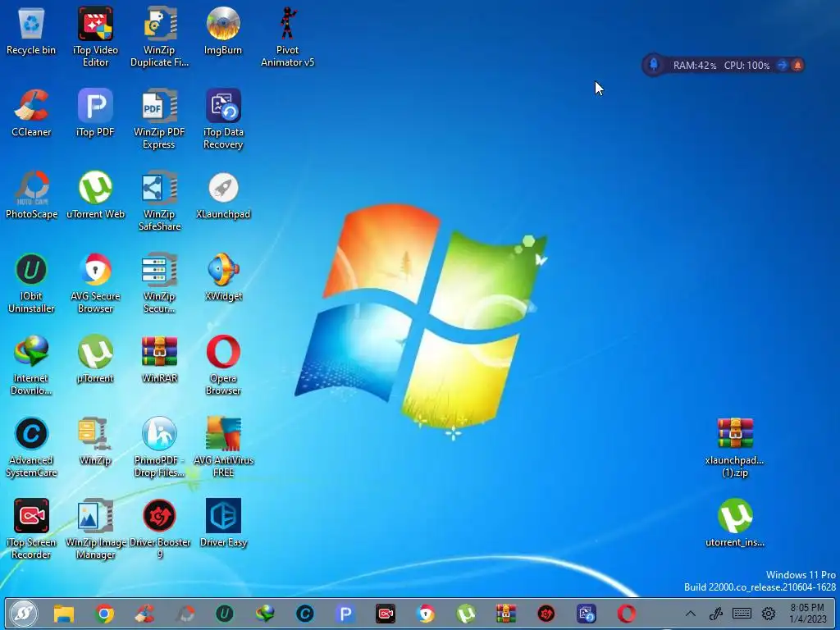Open the Recycle bin desktop icon
Screen dimensions: 840x630
[31, 32]
